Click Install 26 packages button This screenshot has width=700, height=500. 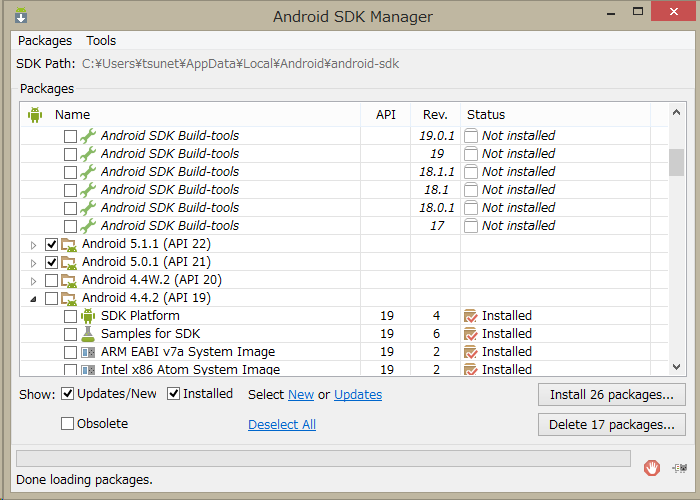611,395
